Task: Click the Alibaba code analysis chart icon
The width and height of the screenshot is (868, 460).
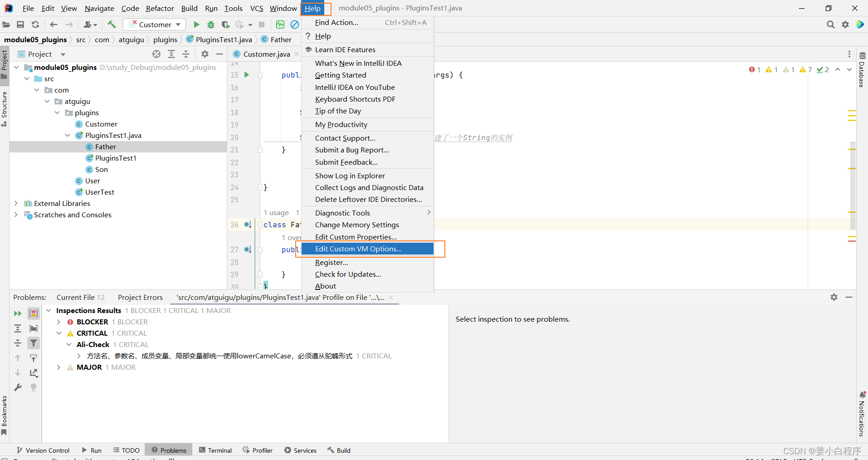Action: (x=280, y=24)
